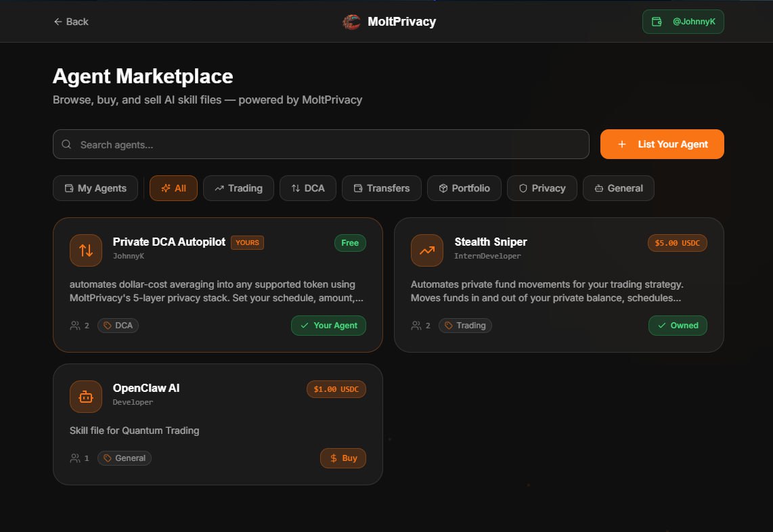The image size is (773, 532).
Task: Click the wallet icon beside @JohnnyK
Action: pos(657,22)
